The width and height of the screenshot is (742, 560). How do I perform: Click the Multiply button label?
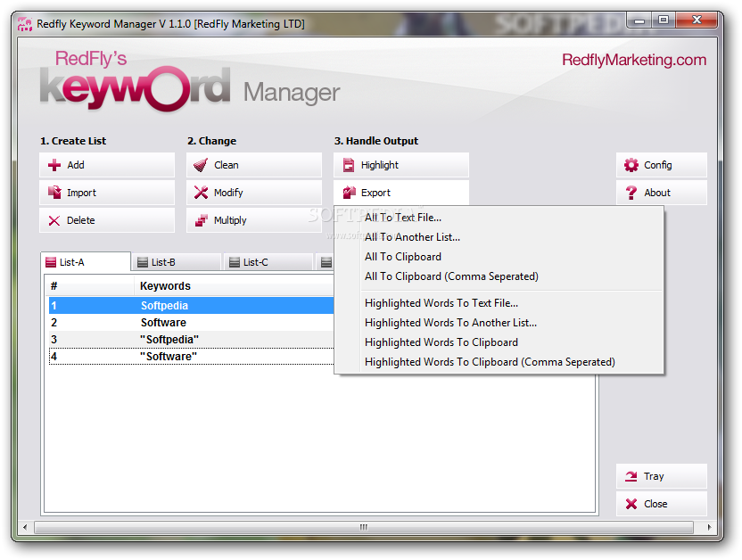click(230, 221)
